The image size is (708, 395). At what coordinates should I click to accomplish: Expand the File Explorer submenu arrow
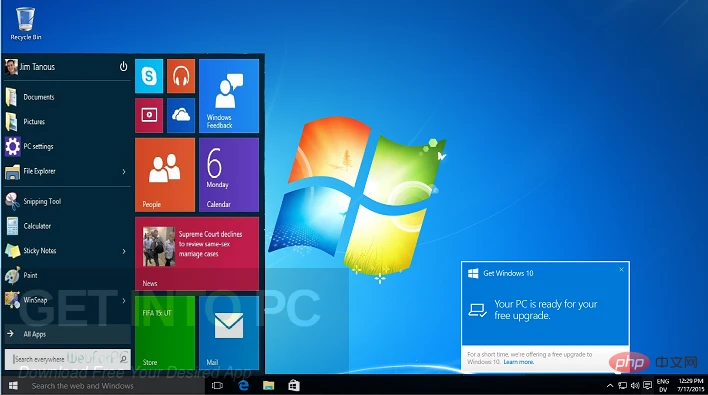pos(124,172)
